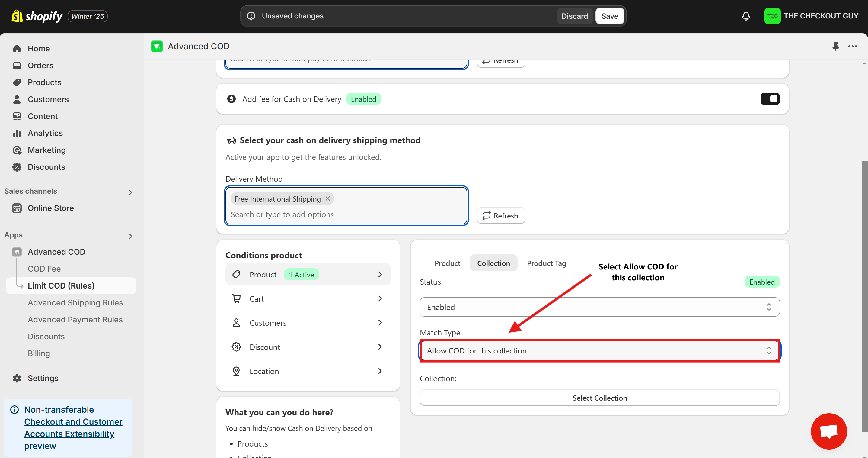868x458 pixels.
Task: Click the dollar coin icon beside Add fee
Action: (231, 99)
